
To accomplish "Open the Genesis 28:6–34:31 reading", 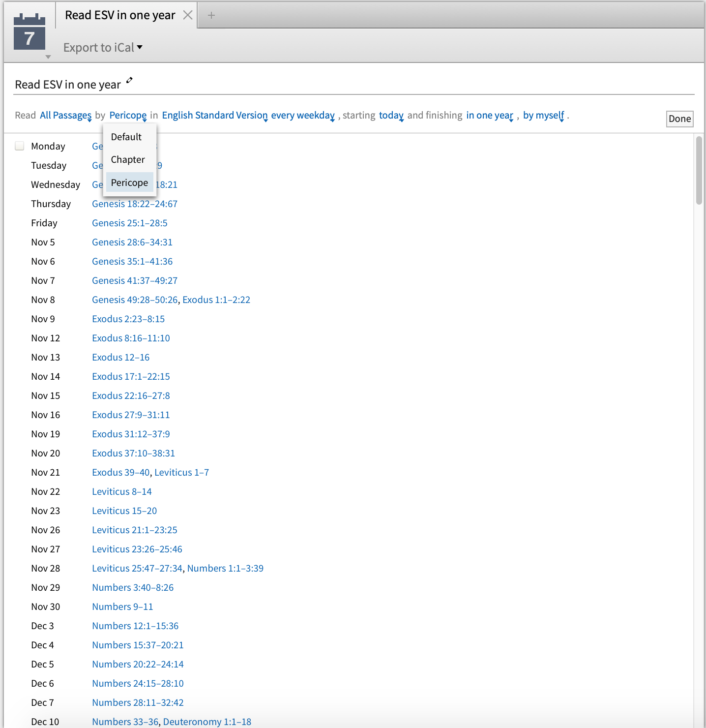I will pyautogui.click(x=132, y=242).
